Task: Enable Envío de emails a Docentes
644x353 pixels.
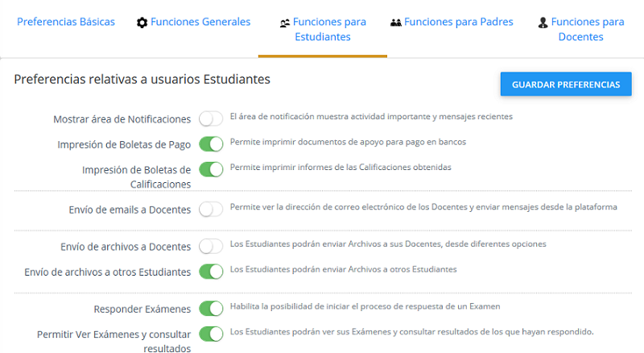Action: click(211, 210)
